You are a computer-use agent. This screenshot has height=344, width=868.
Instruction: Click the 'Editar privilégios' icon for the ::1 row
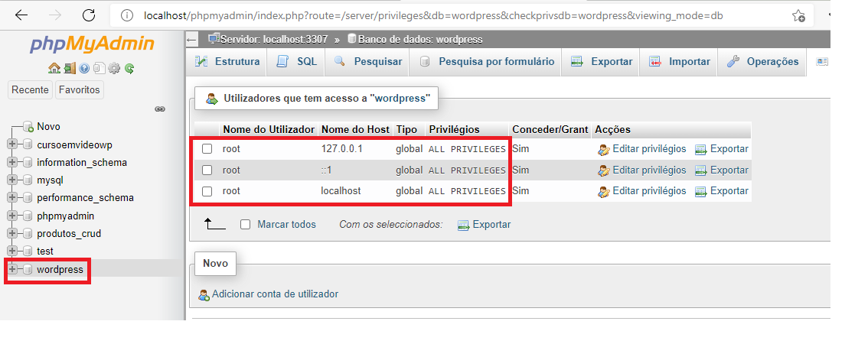click(x=603, y=170)
